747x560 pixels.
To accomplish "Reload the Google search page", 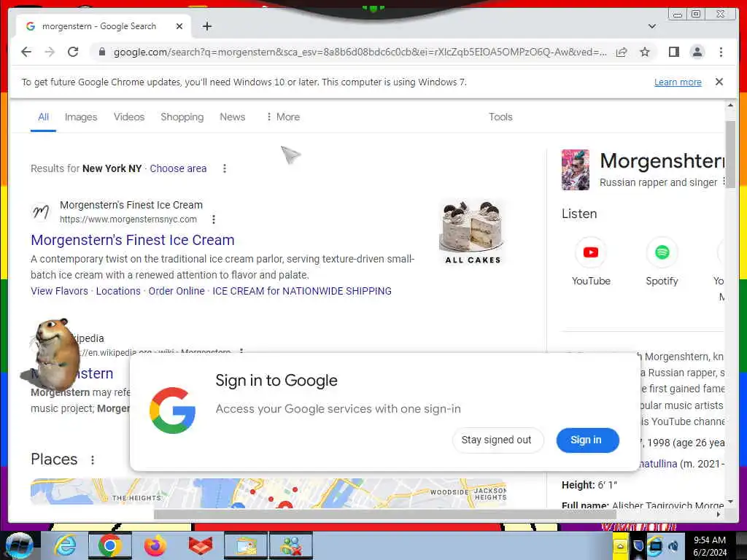I will tap(73, 52).
